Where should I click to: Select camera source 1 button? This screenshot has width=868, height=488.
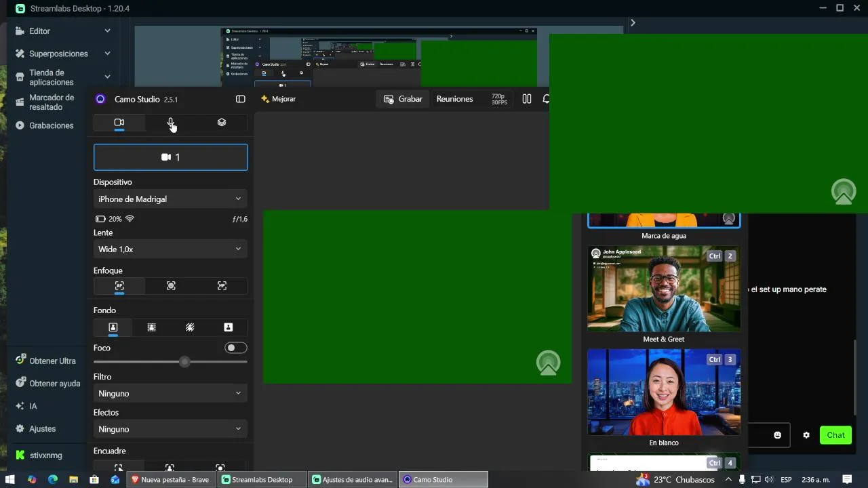pyautogui.click(x=171, y=157)
